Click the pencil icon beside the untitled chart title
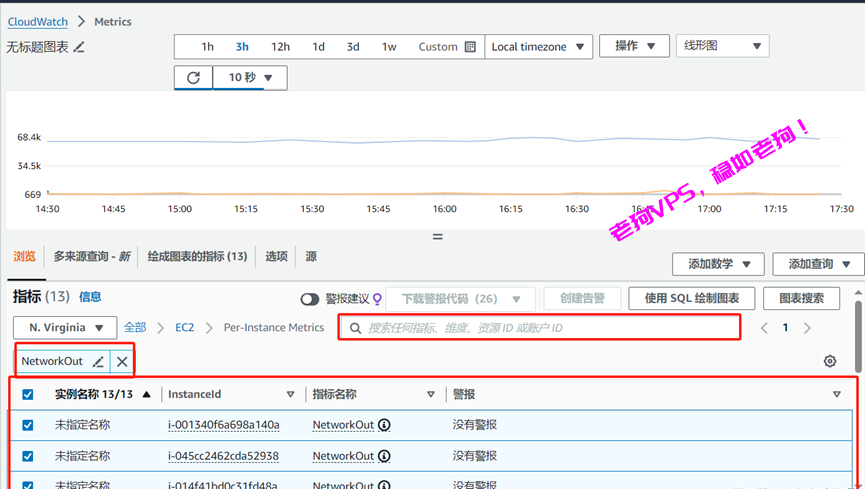 coord(80,47)
